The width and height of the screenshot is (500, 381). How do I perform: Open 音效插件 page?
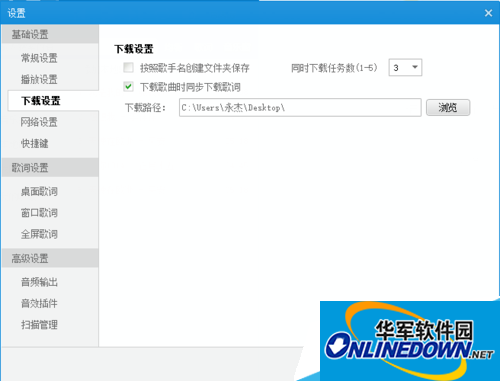click(x=39, y=303)
